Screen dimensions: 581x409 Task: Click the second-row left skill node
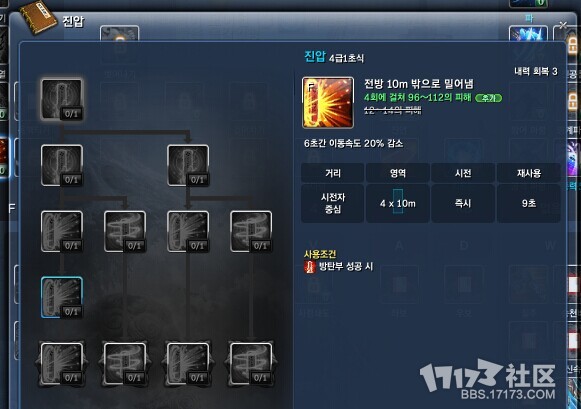(x=62, y=165)
